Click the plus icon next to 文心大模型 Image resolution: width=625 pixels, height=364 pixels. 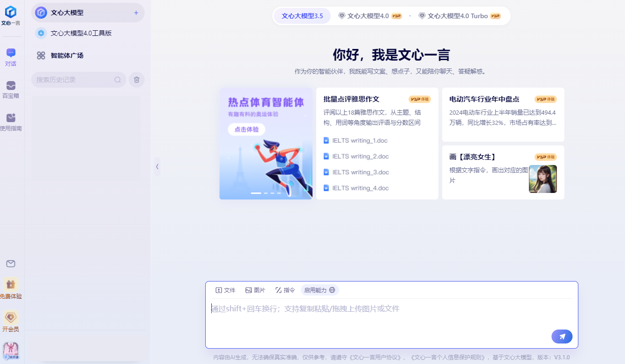pos(136,13)
